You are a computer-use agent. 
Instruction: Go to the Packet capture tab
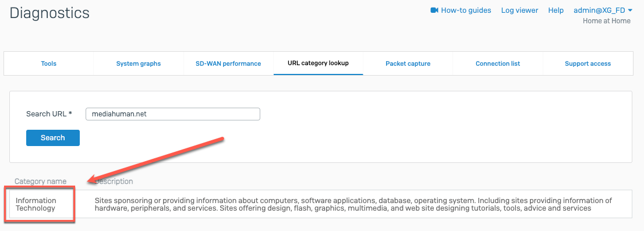tap(408, 63)
